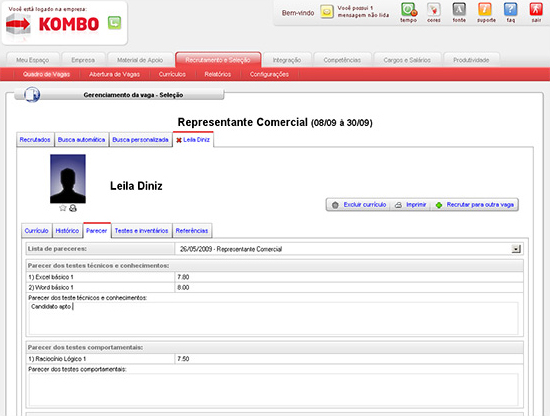550x416 pixels.
Task: Open the Histórico tab
Action: tap(67, 231)
